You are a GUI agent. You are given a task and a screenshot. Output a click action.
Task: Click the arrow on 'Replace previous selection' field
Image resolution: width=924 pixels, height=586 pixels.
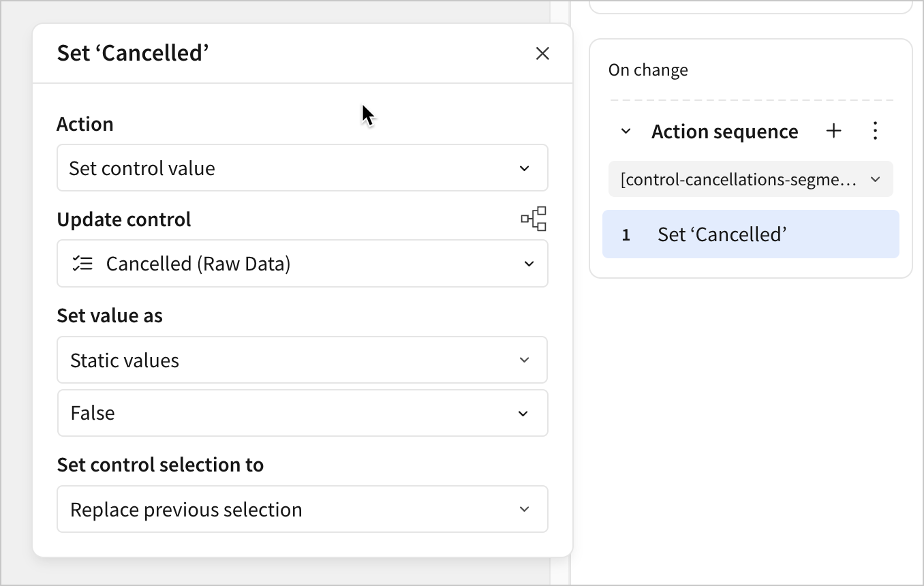coord(524,510)
